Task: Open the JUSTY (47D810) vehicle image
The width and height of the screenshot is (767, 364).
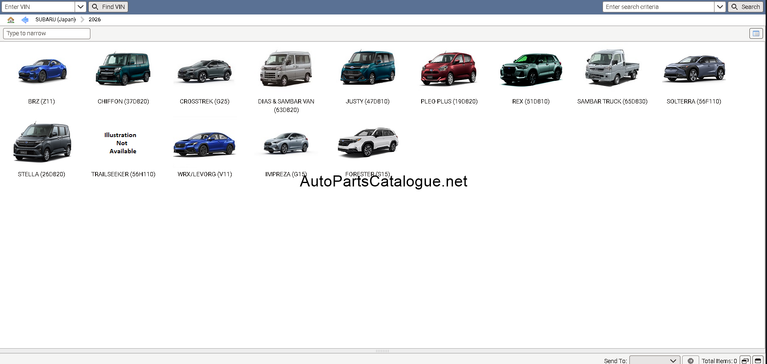Action: point(368,68)
